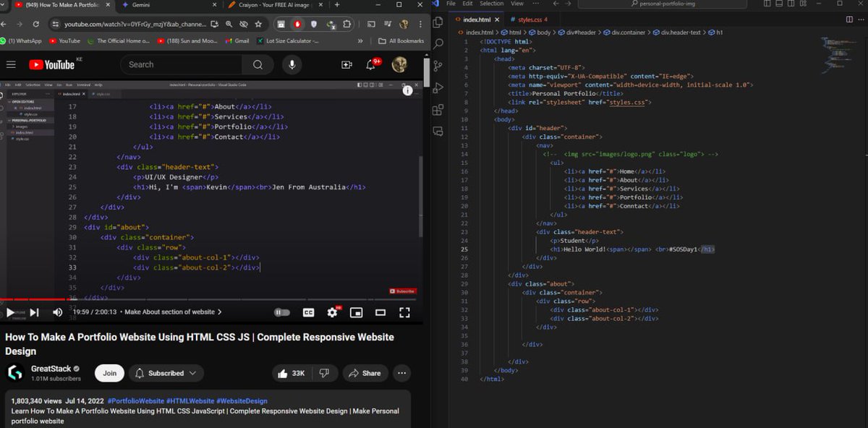The height and width of the screenshot is (428, 868).
Task: Mute the YouTube video volume
Action: point(58,312)
